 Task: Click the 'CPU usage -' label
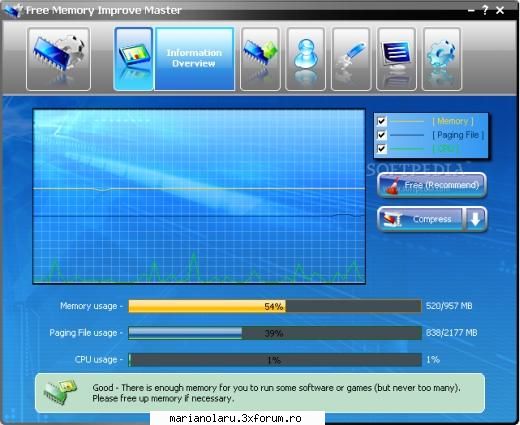(x=99, y=360)
